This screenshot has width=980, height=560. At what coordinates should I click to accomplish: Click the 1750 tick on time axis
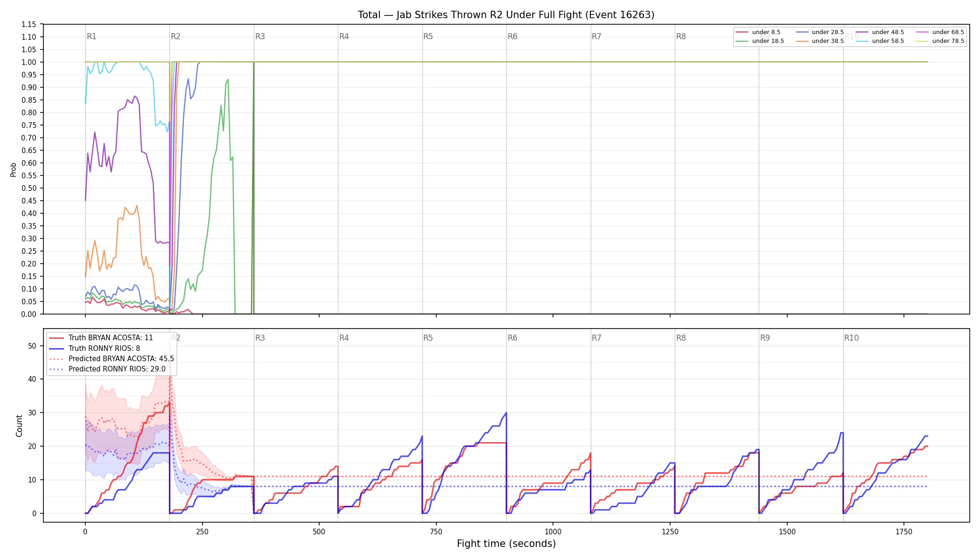tap(904, 532)
